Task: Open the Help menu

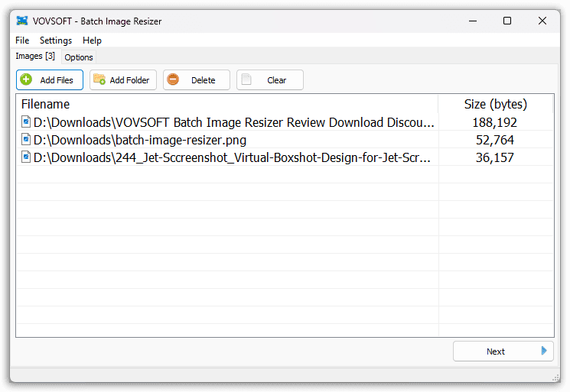Action: click(x=92, y=40)
